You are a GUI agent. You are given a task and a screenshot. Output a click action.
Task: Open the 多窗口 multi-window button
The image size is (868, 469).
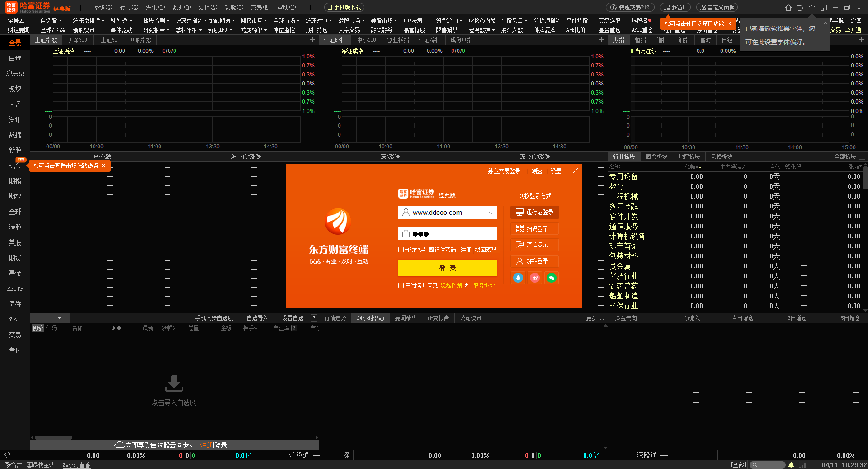coord(676,8)
